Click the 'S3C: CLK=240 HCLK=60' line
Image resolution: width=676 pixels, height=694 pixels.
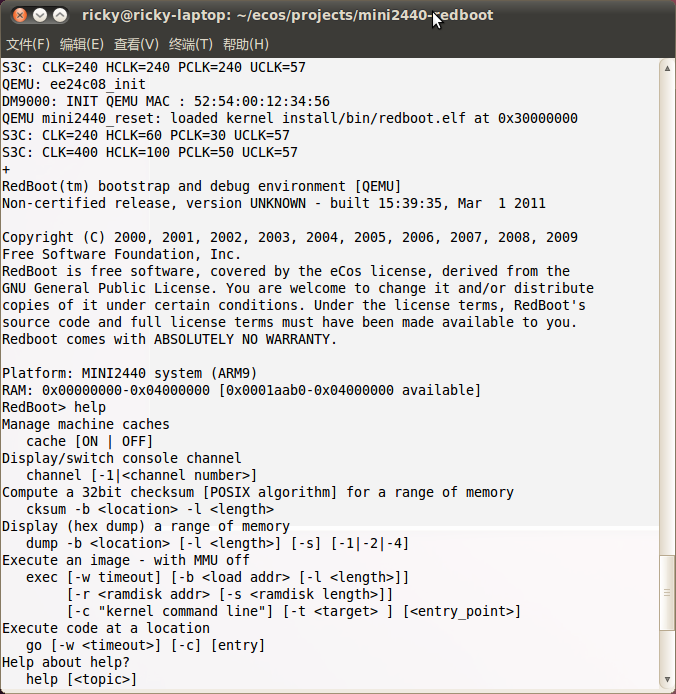(146, 135)
